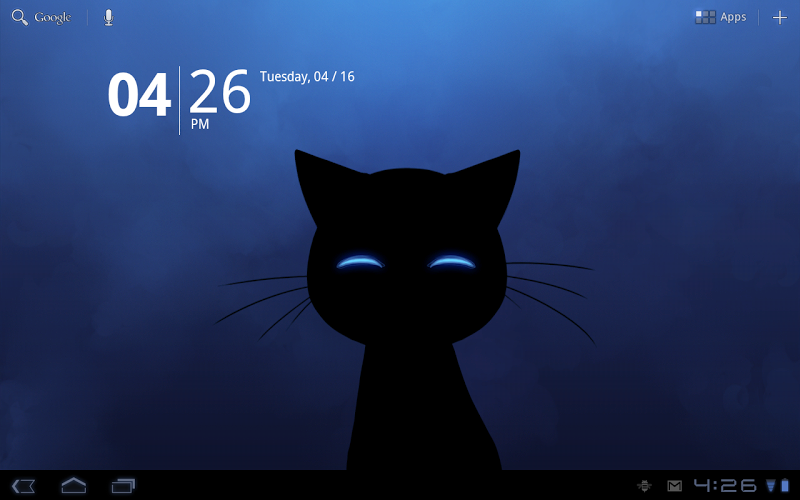
Task: Tap the Tuesday, 04 / 16 date text
Action: tap(307, 77)
